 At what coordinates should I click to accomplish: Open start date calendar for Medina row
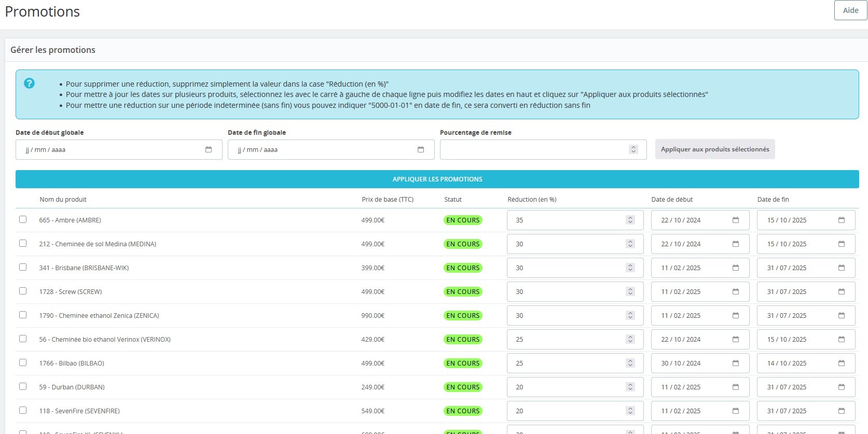[736, 244]
